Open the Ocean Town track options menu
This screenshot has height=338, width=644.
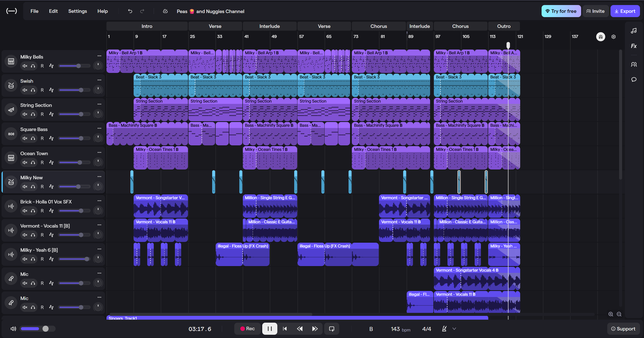pyautogui.click(x=99, y=152)
